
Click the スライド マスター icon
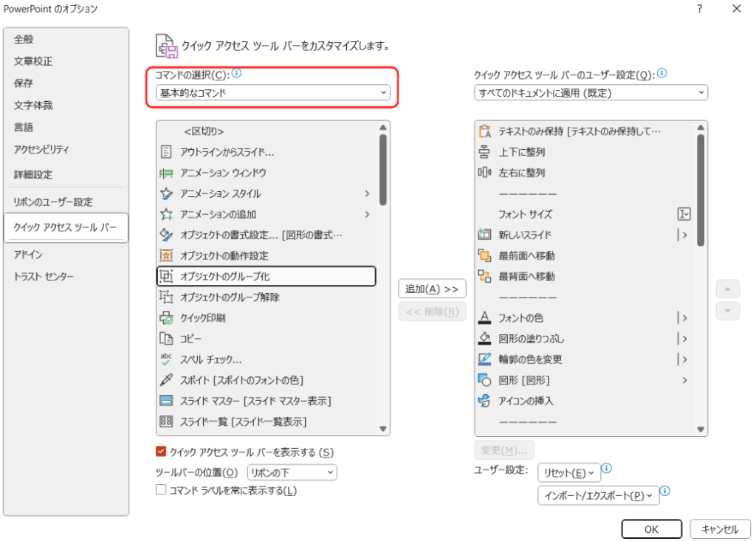coord(166,401)
